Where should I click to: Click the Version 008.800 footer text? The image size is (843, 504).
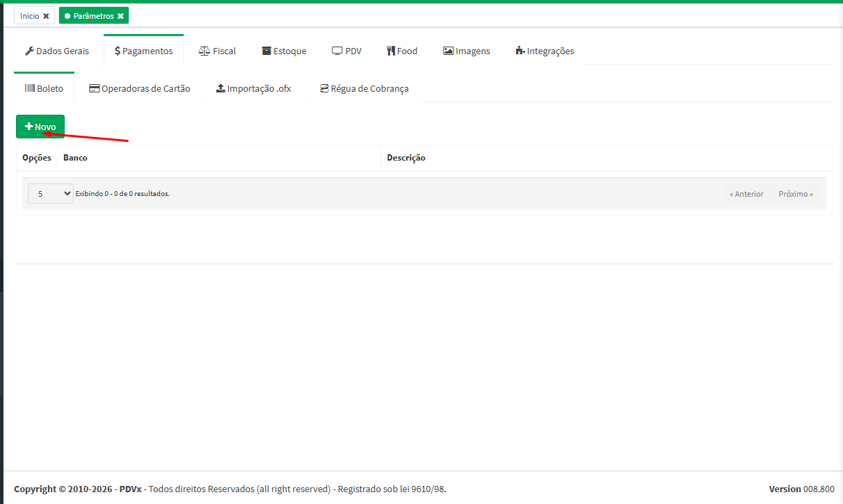click(x=802, y=489)
